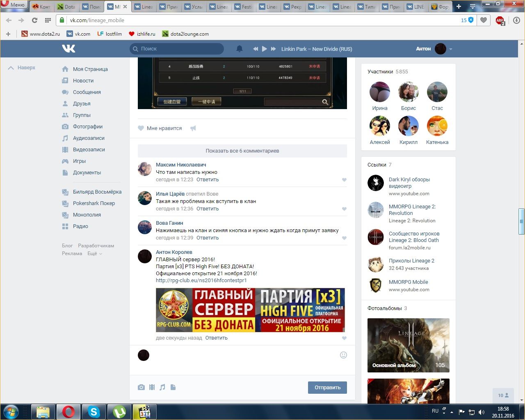Open Dark Kiryl обзоры видеоигр link

pos(409,183)
